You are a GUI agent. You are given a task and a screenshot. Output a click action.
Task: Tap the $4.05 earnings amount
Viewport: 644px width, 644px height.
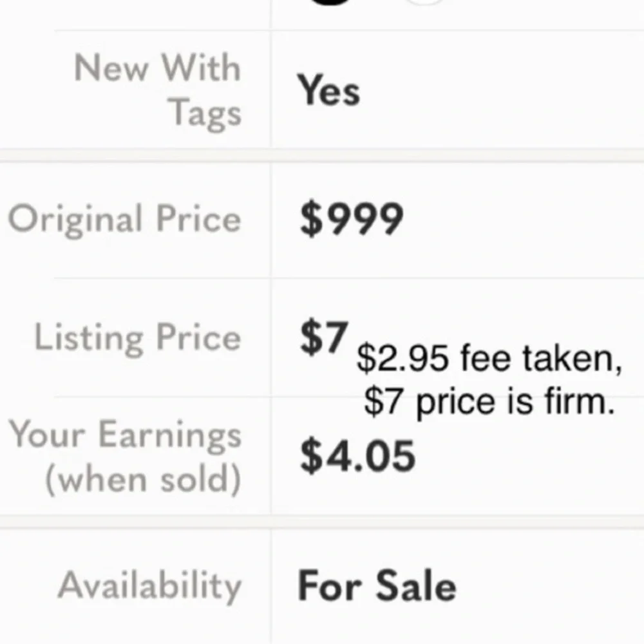[x=357, y=455]
